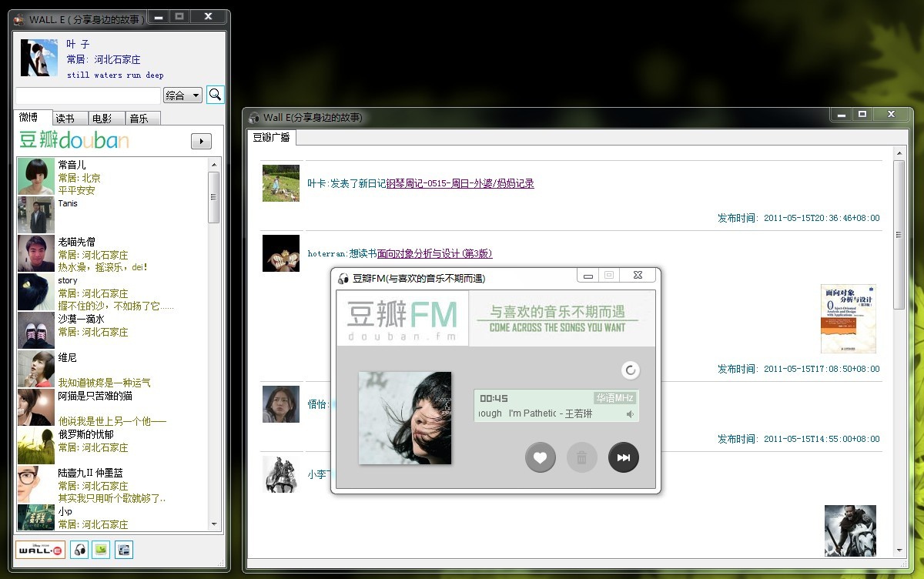Select contact story in the list
Image resolution: width=924 pixels, height=579 pixels.
coord(112,293)
